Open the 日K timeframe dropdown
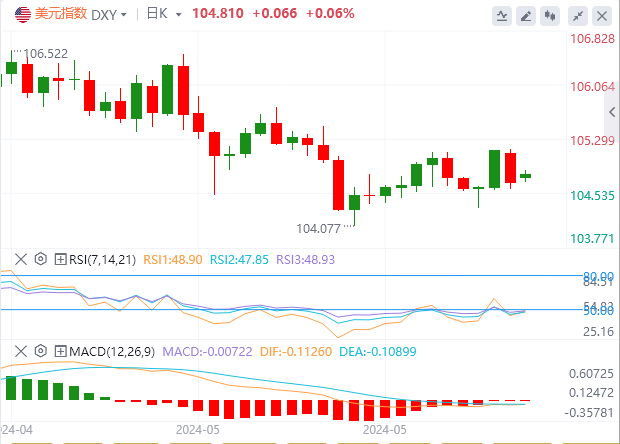 pyautogui.click(x=163, y=14)
